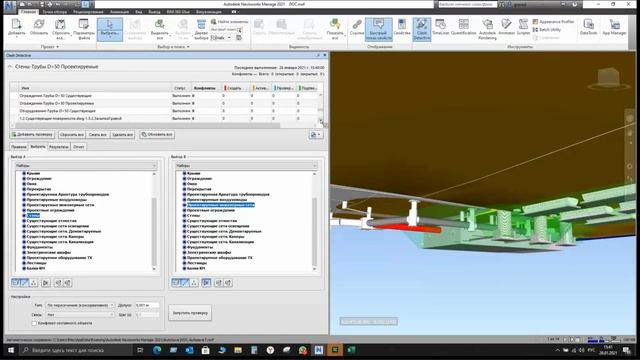This screenshot has height=360, width=640.
Task: Open the Наборы ribbon dropdown
Action: click(220, 38)
